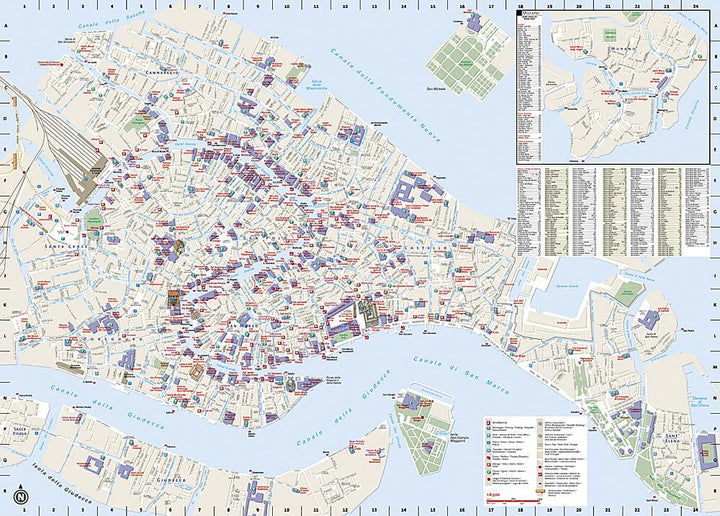Screen dimensions: 720x516
Task: Click the orange Restaurant symbol in the legend
Action: 540,491
